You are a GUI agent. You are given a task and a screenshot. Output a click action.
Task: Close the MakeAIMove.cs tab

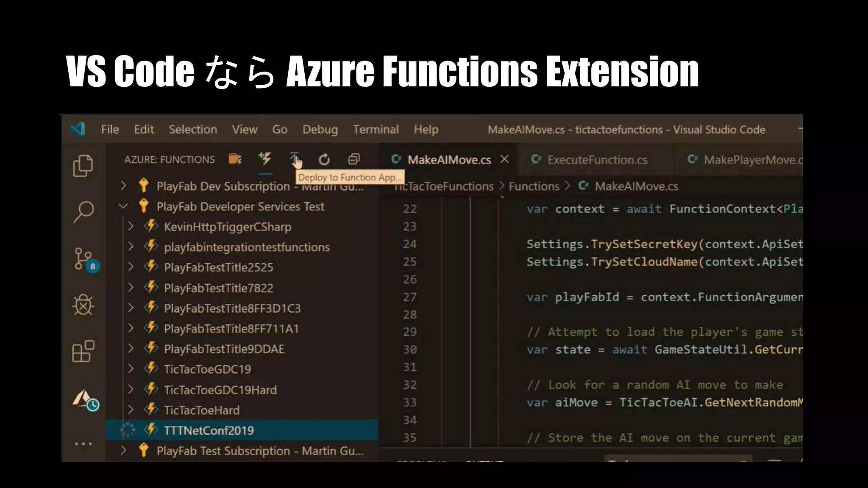(x=504, y=159)
